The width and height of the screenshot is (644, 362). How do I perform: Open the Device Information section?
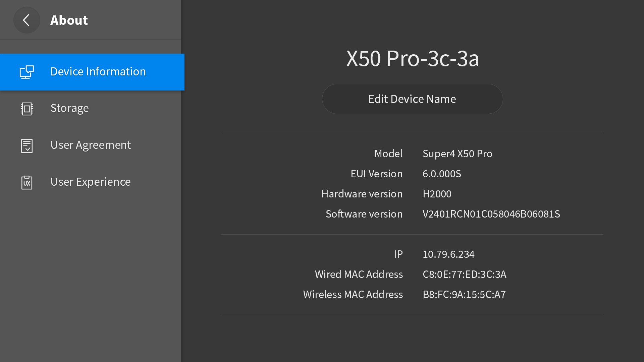tap(92, 72)
